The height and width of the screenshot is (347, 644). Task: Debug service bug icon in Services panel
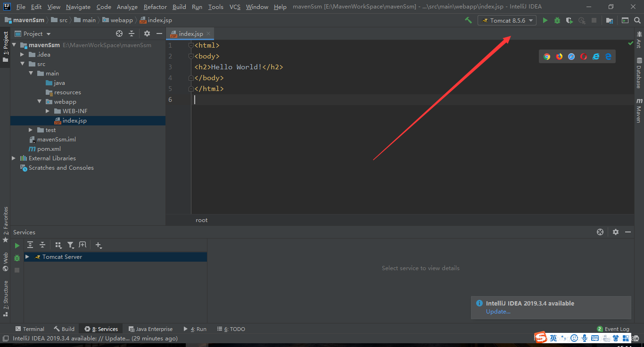[x=17, y=258]
